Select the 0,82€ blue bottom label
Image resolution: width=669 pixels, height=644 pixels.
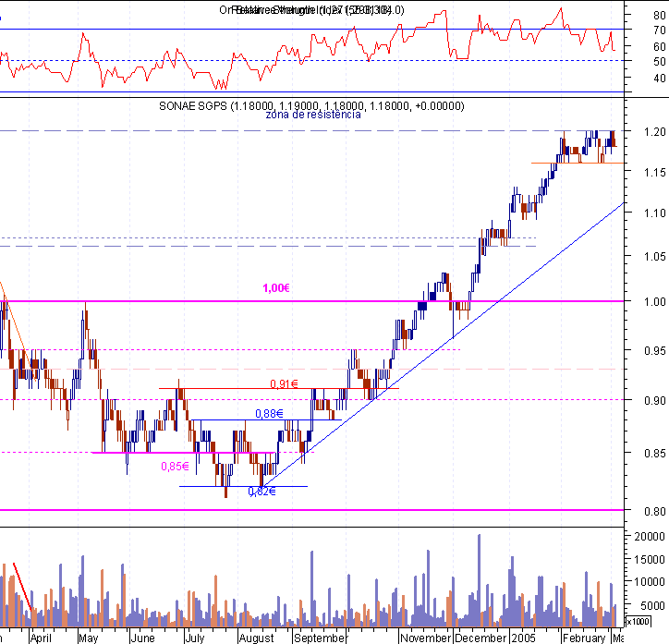pyautogui.click(x=262, y=492)
